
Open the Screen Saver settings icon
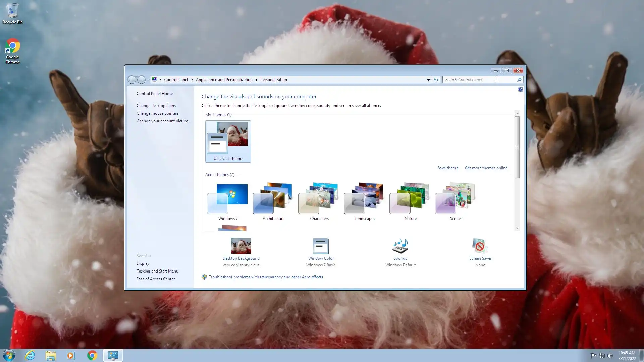point(480,246)
